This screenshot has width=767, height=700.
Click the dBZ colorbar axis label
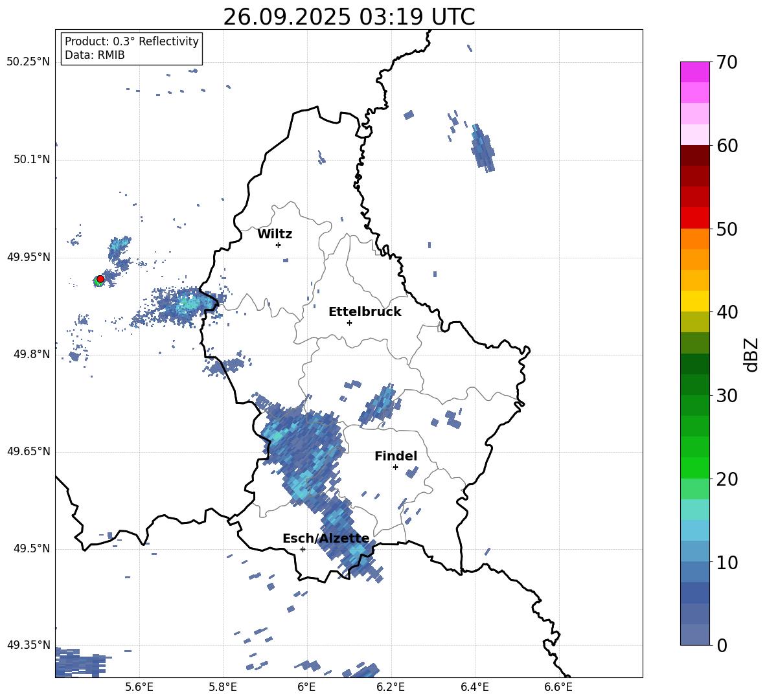pyautogui.click(x=752, y=355)
